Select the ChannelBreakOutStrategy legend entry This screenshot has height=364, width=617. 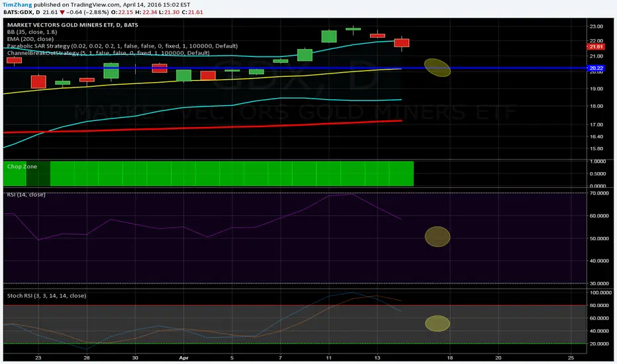pyautogui.click(x=108, y=53)
